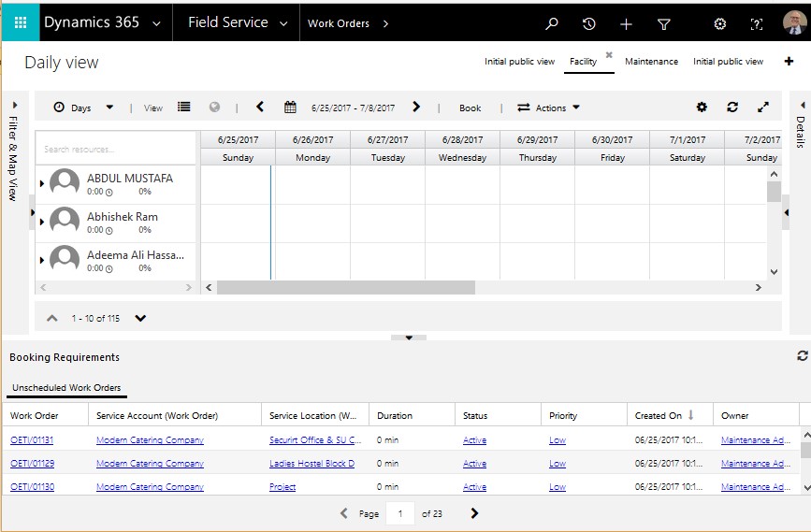This screenshot has height=532, width=811.
Task: Click the clock icon beside Days
Action: (x=59, y=107)
